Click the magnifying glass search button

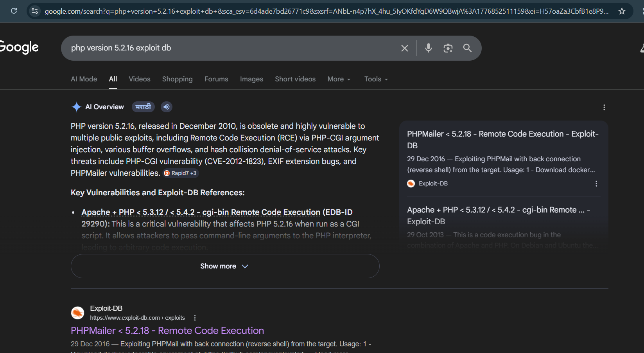467,48
